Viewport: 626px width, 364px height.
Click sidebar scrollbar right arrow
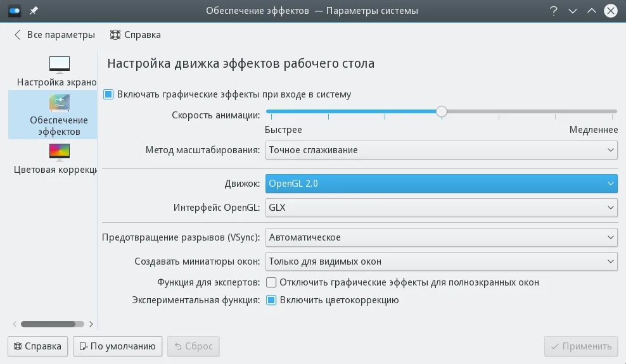click(91, 324)
